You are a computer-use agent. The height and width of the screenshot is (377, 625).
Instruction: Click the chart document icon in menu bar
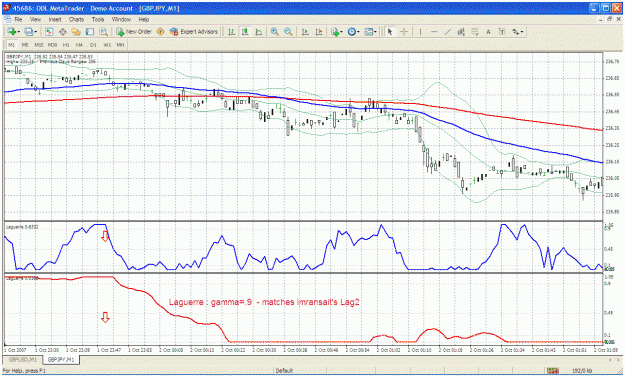(8, 19)
